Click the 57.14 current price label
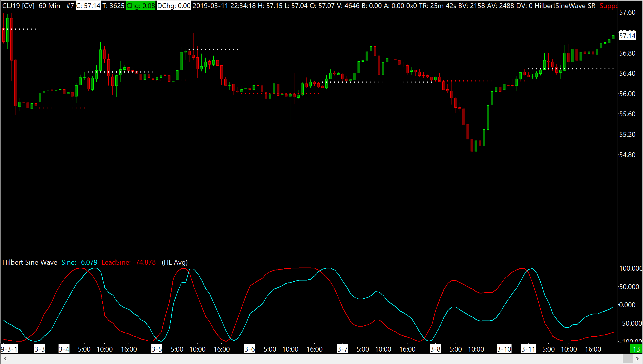Image resolution: width=643 pixels, height=364 pixels. point(627,36)
